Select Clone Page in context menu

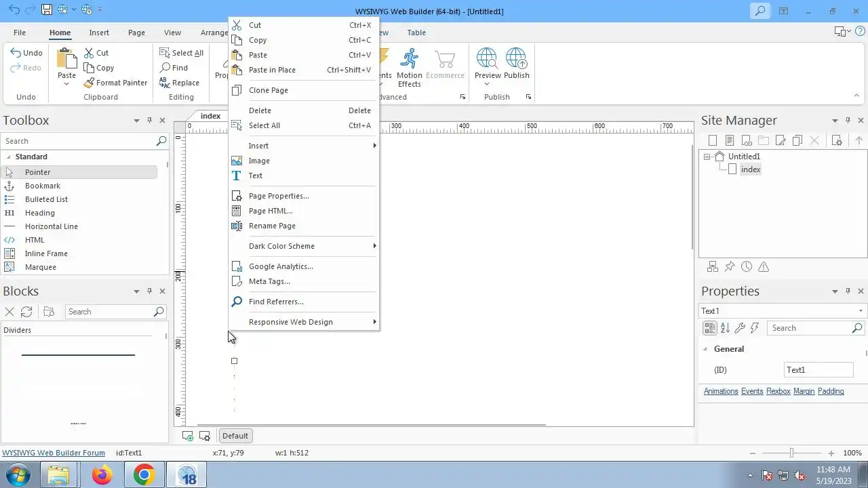click(x=304, y=90)
